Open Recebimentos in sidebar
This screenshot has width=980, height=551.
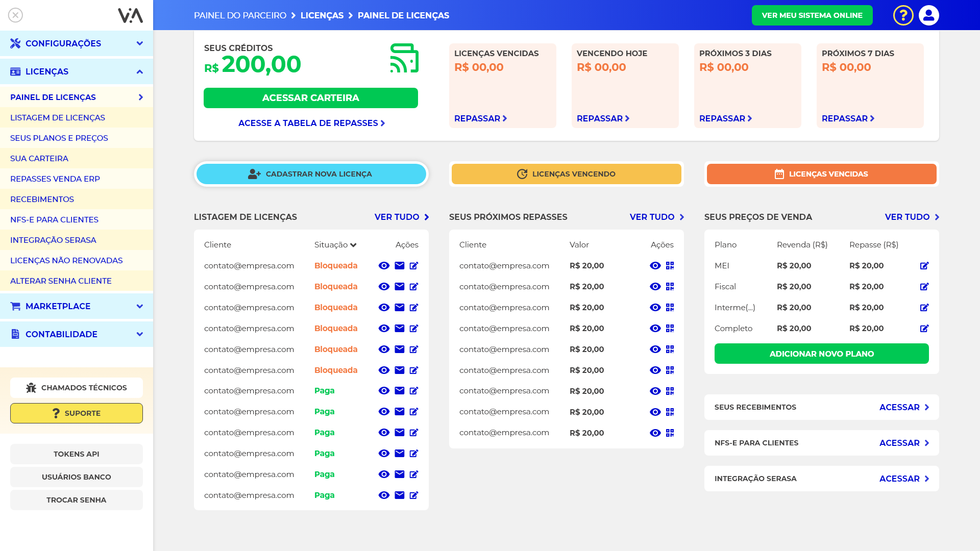tap(77, 199)
